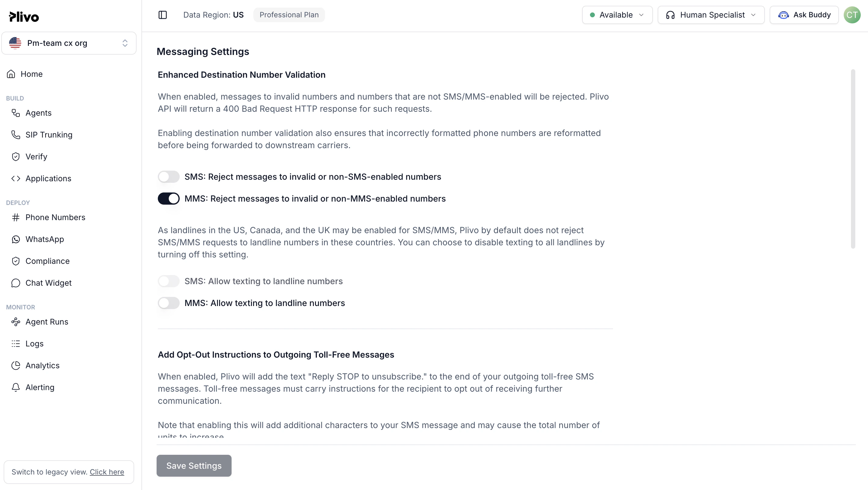The height and width of the screenshot is (490, 868).
Task: Click the Professional Plan badge
Action: (x=289, y=15)
